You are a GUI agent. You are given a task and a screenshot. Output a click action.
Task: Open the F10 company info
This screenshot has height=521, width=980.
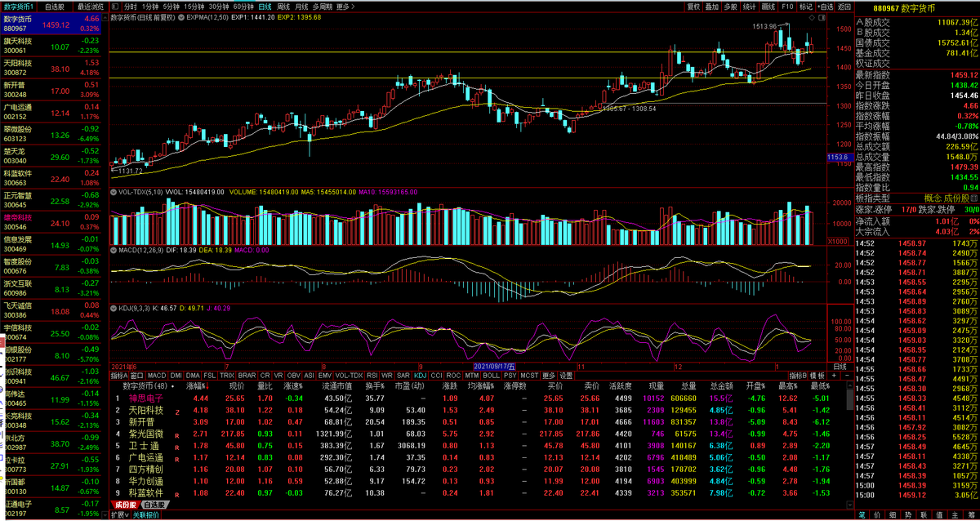point(787,6)
